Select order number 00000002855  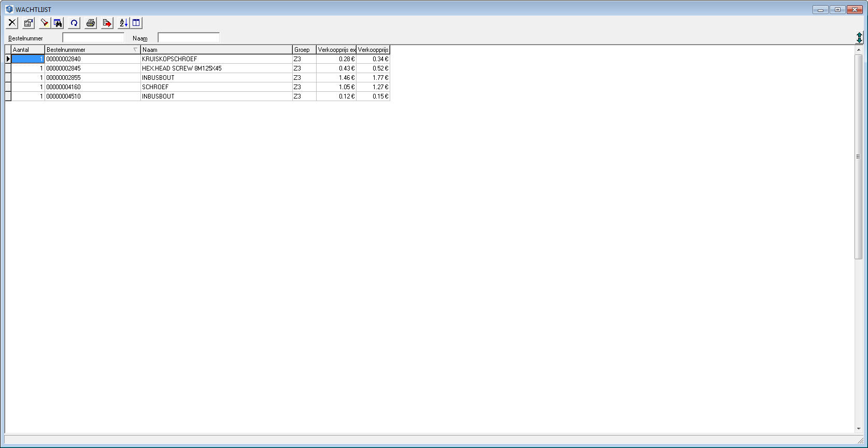tap(93, 78)
